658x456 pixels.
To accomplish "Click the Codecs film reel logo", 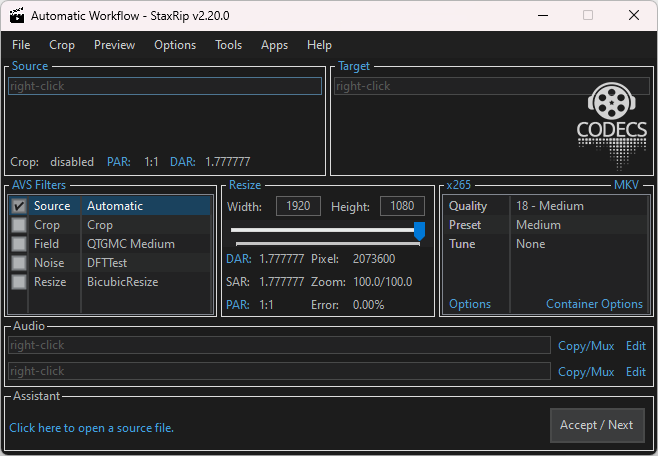I will tap(611, 126).
